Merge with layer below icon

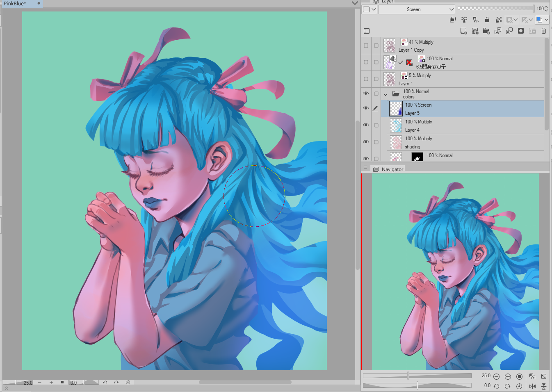(509, 31)
